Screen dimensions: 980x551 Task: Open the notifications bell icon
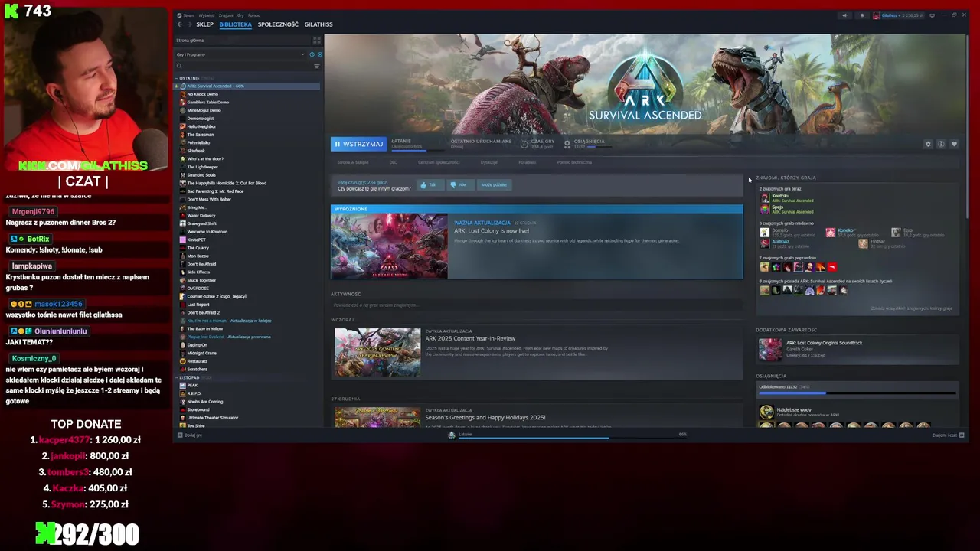(x=861, y=15)
